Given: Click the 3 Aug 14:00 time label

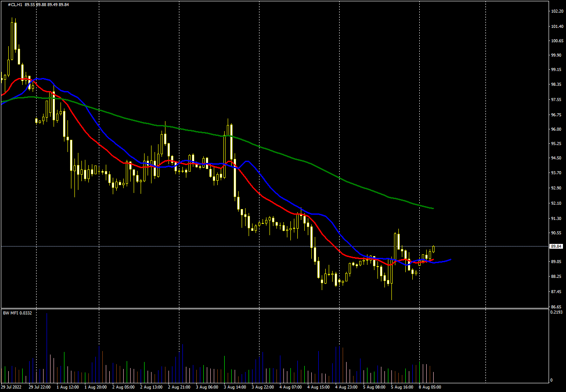Looking at the screenshot, I should (x=235, y=387).
